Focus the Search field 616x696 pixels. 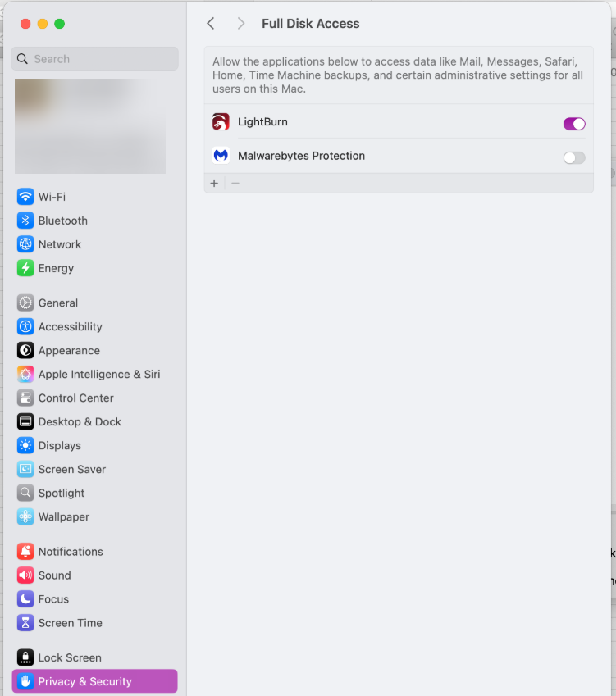click(94, 58)
